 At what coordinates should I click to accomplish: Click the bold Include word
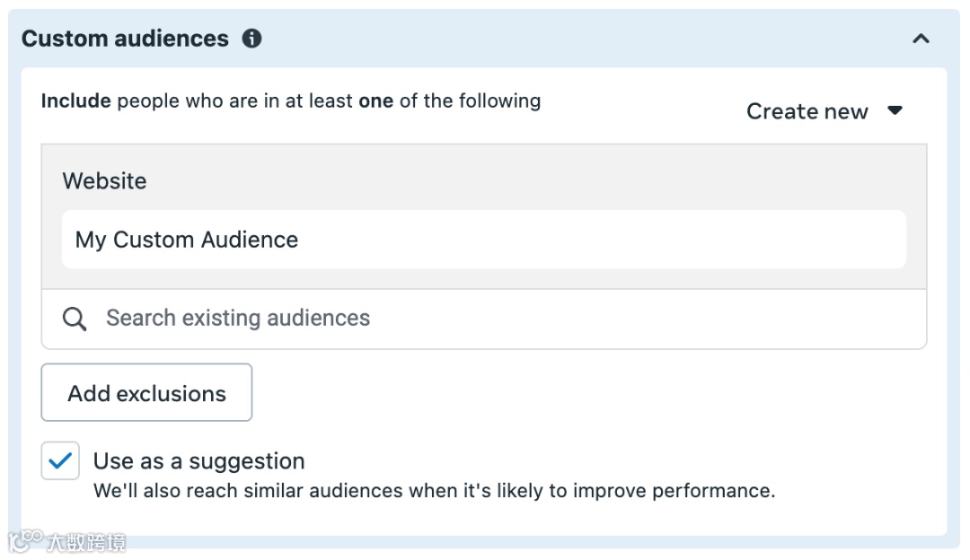click(76, 101)
